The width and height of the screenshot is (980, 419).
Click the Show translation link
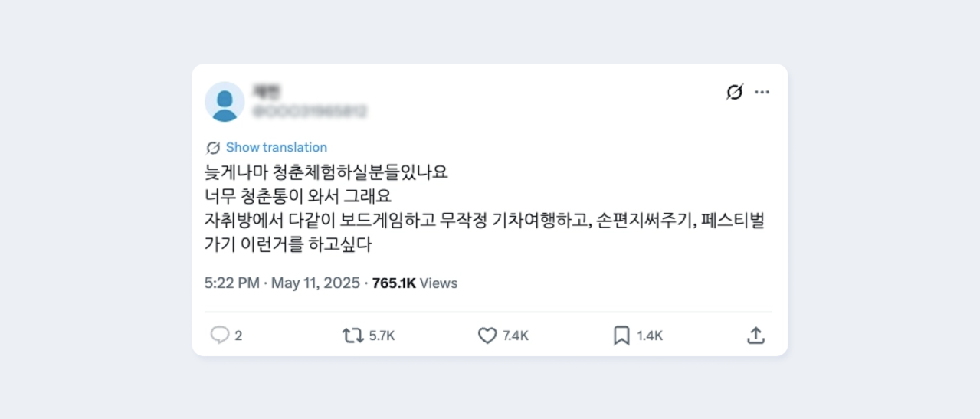click(276, 148)
